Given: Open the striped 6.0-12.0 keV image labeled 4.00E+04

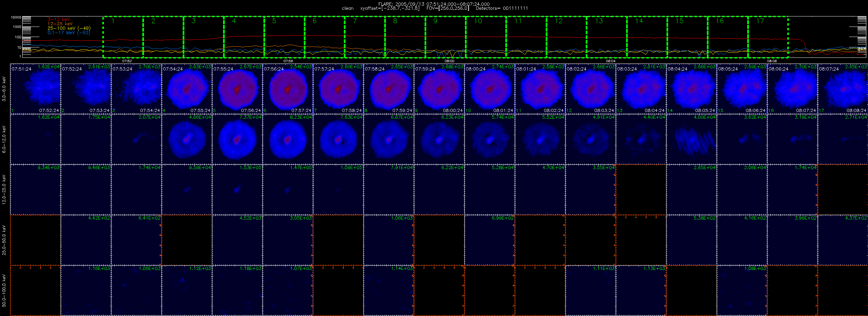Looking at the screenshot, I should [x=692, y=139].
